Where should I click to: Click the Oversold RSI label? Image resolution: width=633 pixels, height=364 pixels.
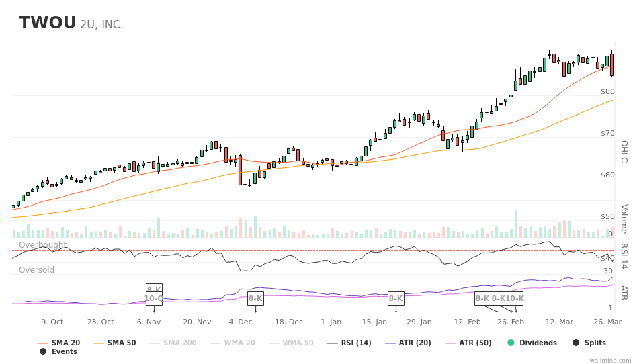coord(36,269)
